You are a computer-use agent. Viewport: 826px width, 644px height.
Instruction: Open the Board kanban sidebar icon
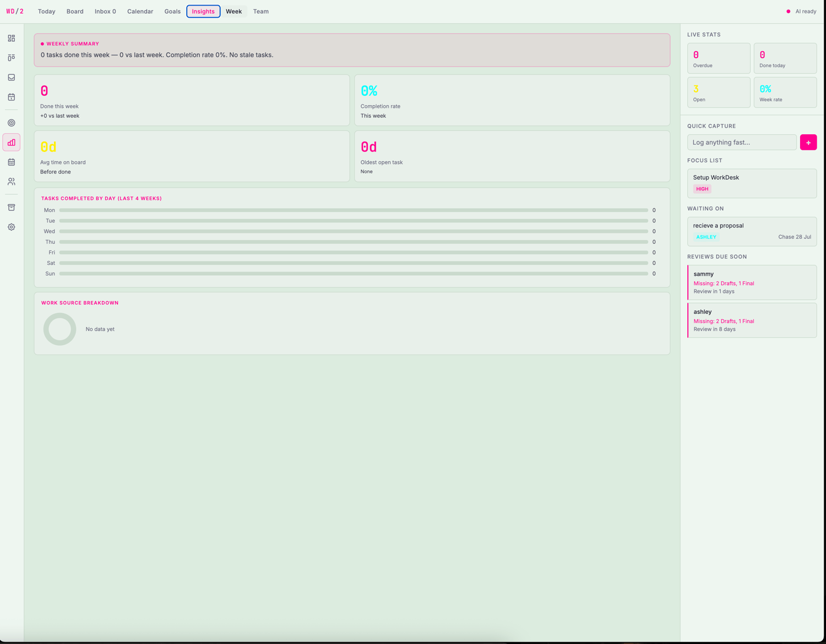point(12,58)
